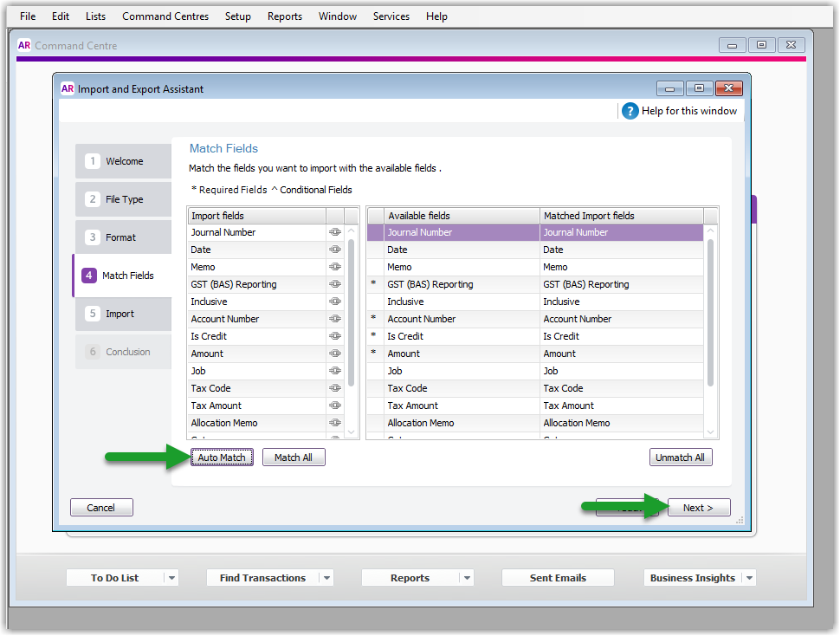This screenshot has width=840, height=636.
Task: Click match icon beside Journal Number import field
Action: (x=335, y=232)
